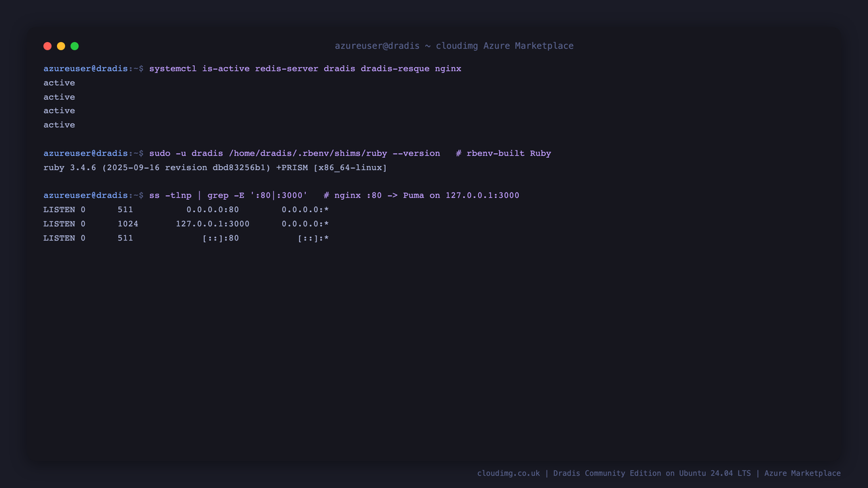Click the "ss -tlnp | grep -E ':80|:3000'" command
The height and width of the screenshot is (488, 868).
[229, 195]
